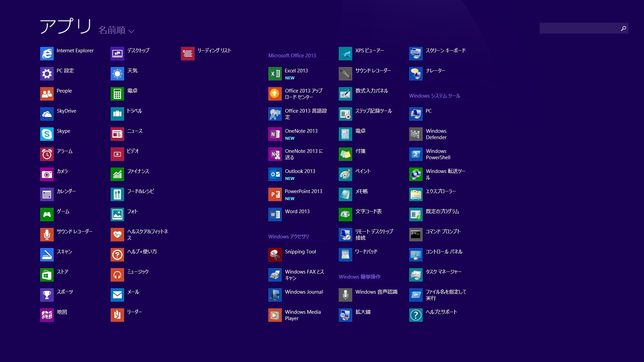Open the SkyDrive cloud icon
This screenshot has width=644, height=362.
(47, 114)
